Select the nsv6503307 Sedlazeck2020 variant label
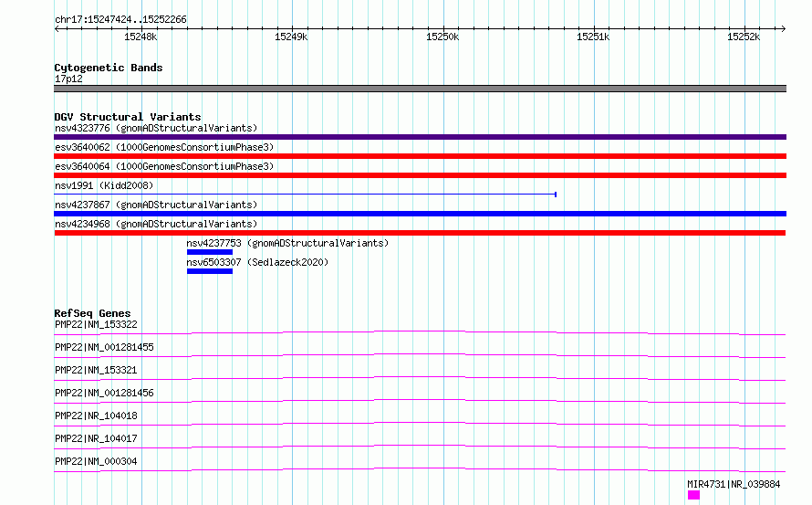The image size is (812, 505). (x=257, y=262)
